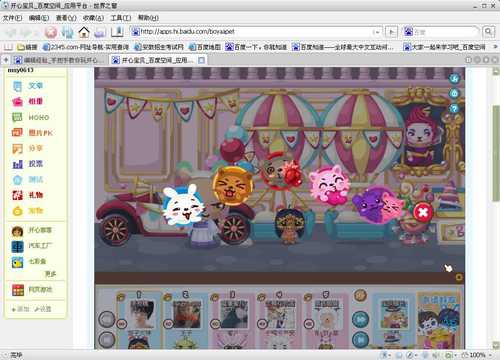Click the upper teal arrow button beside friend list
The height and width of the screenshot is (360, 500).
click(360, 319)
